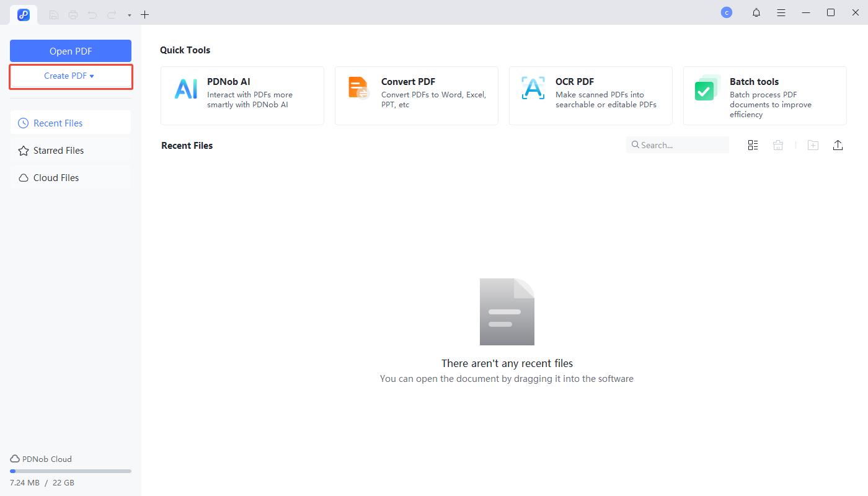Click the cloud icon beside Cloud Files
The image size is (868, 496).
pos(24,177)
